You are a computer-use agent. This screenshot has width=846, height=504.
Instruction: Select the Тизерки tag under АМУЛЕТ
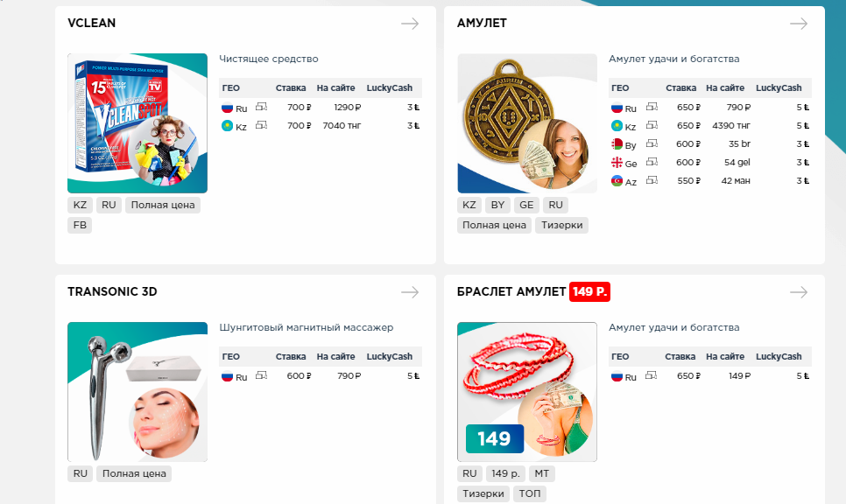pyautogui.click(x=561, y=226)
